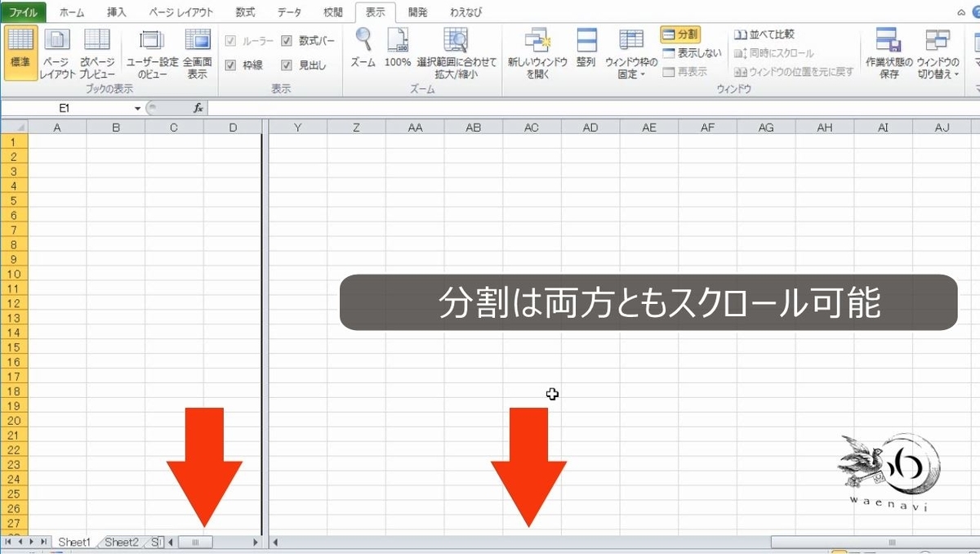Click 作業状態の保存 (Save Workspace)
The image size is (980, 554).
tap(887, 51)
